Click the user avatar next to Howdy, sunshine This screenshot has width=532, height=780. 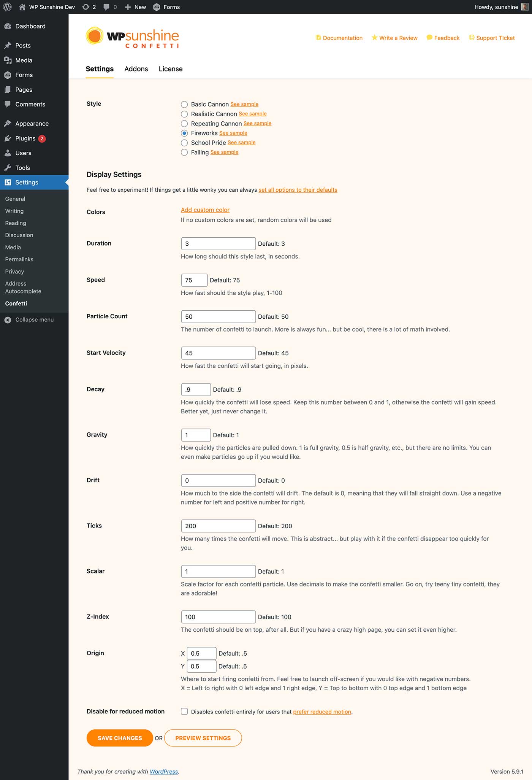click(524, 7)
